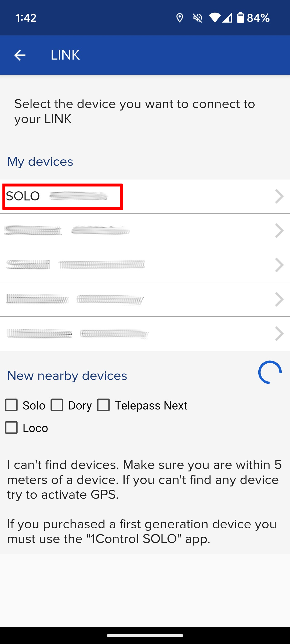Tap the LINK screen title

[x=65, y=55]
